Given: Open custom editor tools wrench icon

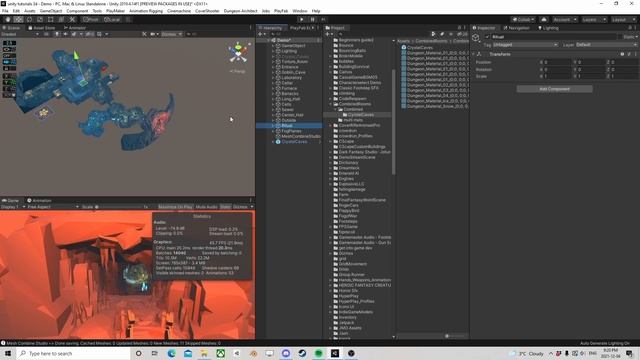Looking at the screenshot, I should click(x=72, y=20).
